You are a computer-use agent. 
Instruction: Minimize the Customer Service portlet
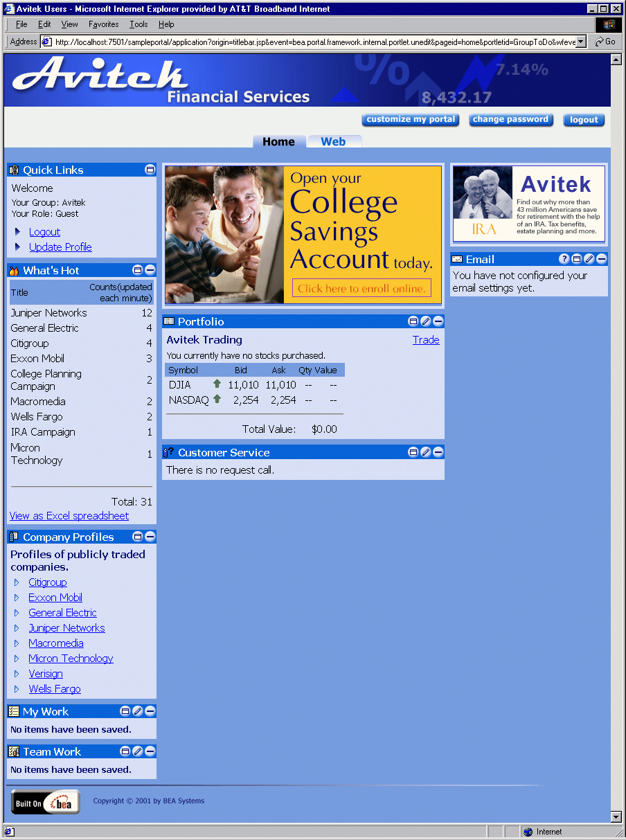point(438,452)
